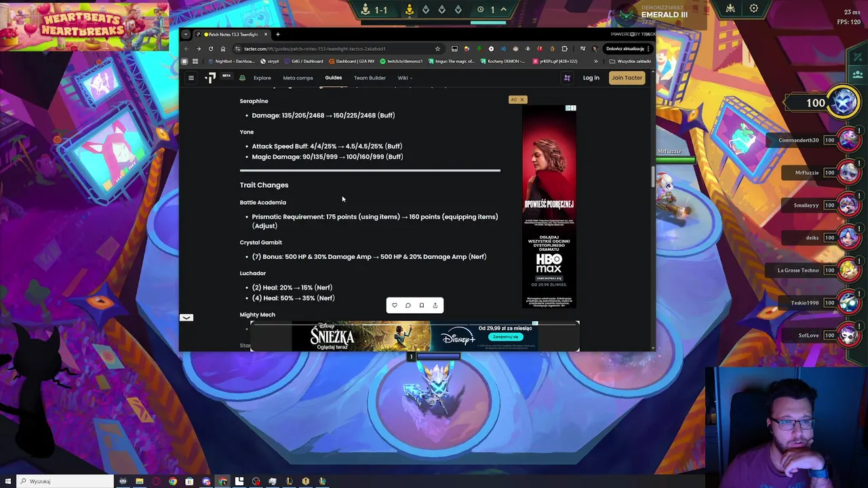The height and width of the screenshot is (488, 868).
Task: Collapse the overlay tab below the browser
Action: 186,317
